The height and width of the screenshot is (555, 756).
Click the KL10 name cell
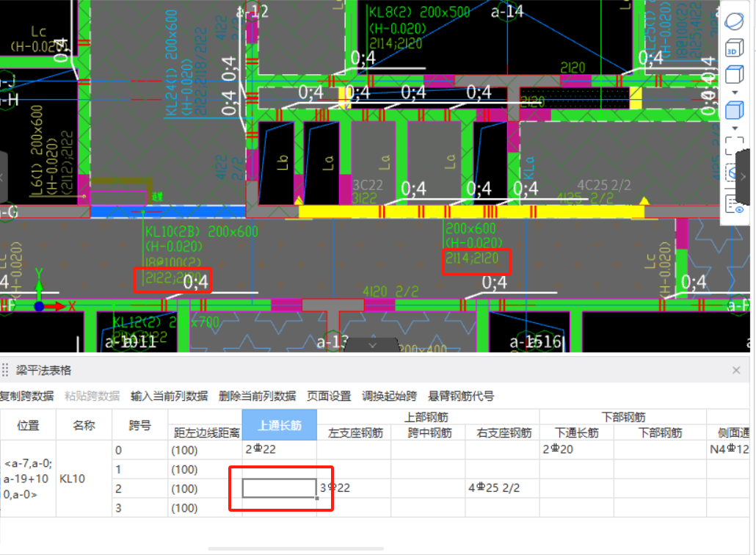(84, 479)
